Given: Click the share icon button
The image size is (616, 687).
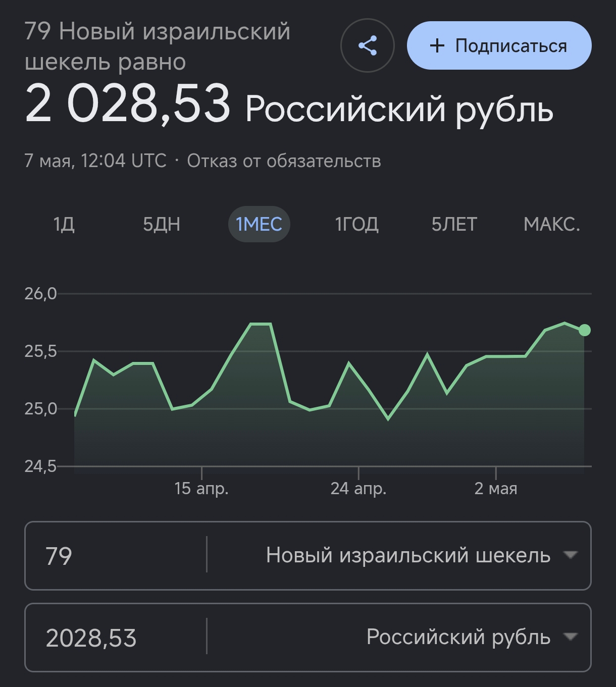Looking at the screenshot, I should [x=367, y=45].
